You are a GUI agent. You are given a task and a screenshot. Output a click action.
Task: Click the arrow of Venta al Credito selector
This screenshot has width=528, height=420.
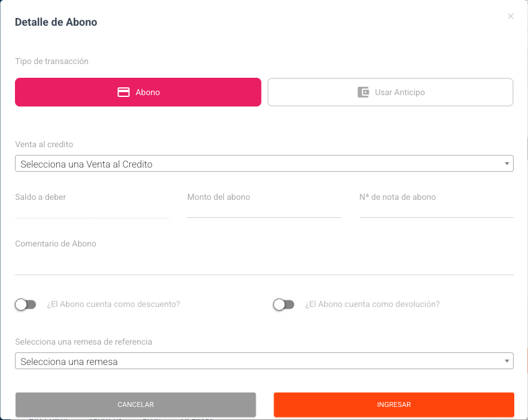[x=507, y=163]
